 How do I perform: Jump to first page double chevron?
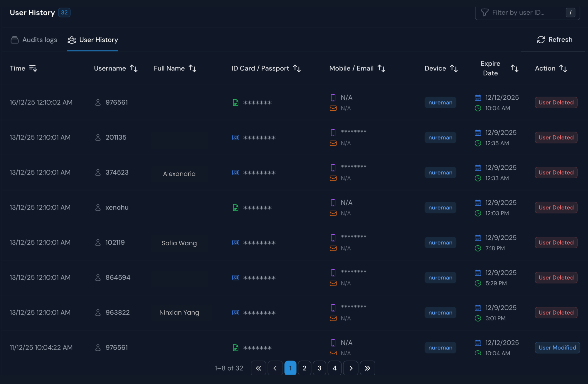(x=258, y=368)
